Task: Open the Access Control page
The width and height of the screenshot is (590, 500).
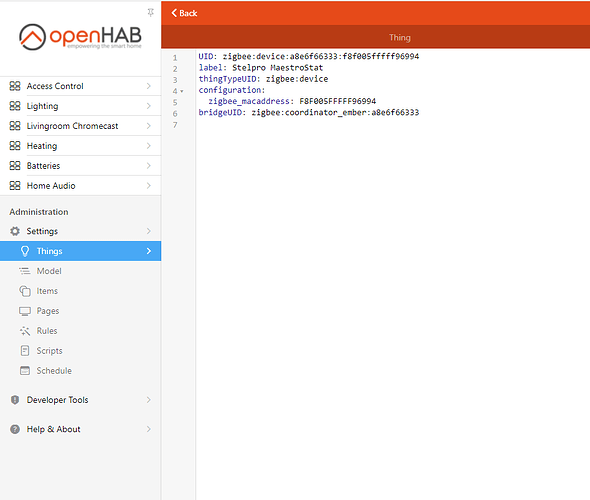Action: click(x=81, y=86)
